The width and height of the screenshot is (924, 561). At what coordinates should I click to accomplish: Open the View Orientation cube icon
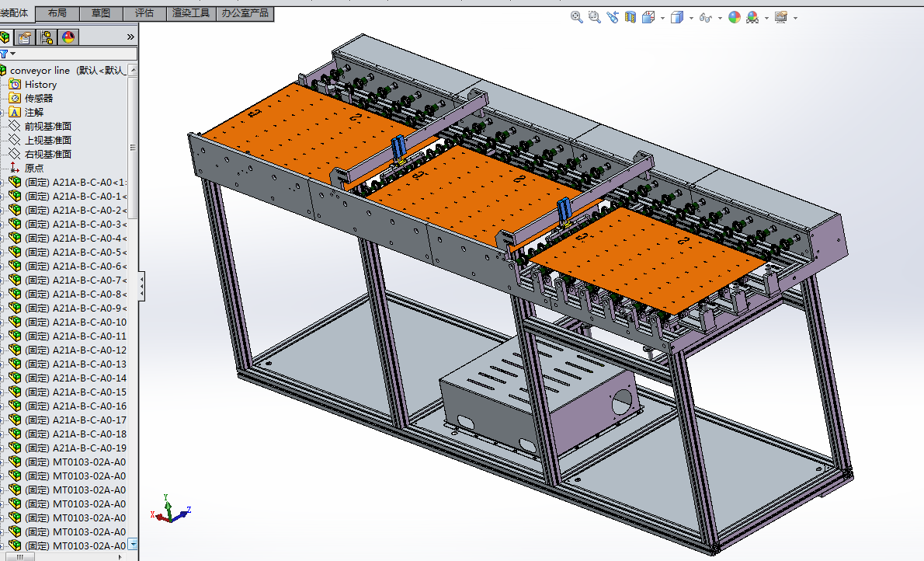point(648,18)
